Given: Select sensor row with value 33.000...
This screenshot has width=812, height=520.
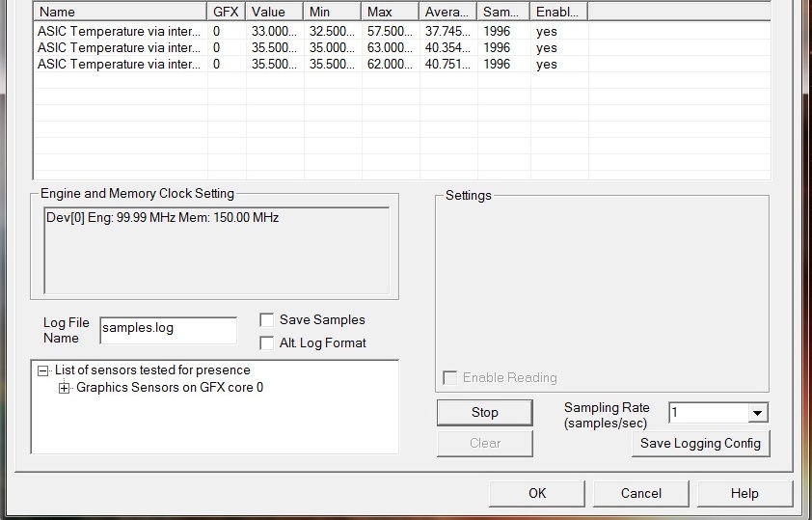Looking at the screenshot, I should (x=402, y=31).
